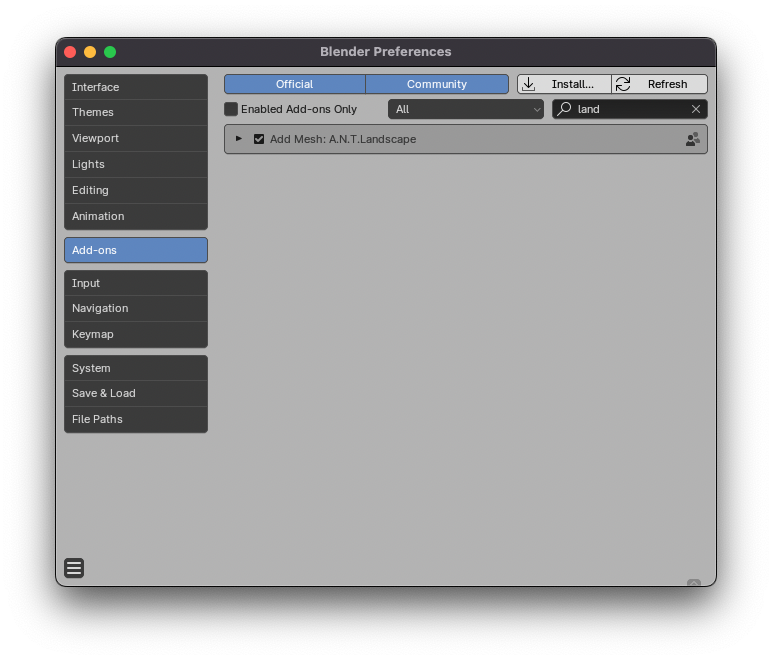This screenshot has height=660, width=772.
Task: Show the Animation preferences
Action: click(x=136, y=217)
